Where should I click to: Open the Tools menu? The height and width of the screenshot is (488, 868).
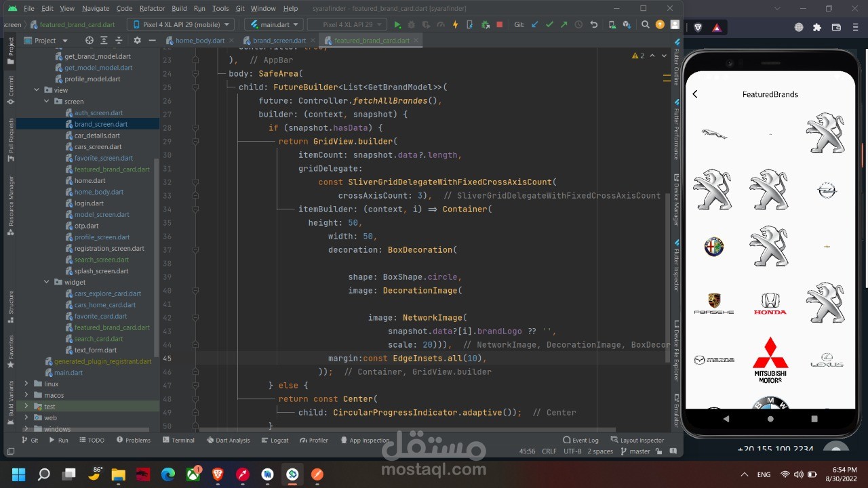(x=220, y=8)
